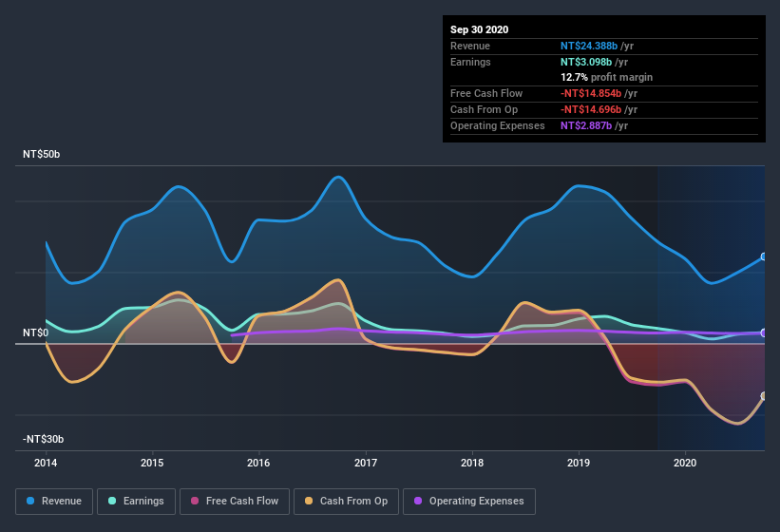This screenshot has width=780, height=532.
Task: Select the Cash From Op endpoint marker
Action: click(x=764, y=396)
